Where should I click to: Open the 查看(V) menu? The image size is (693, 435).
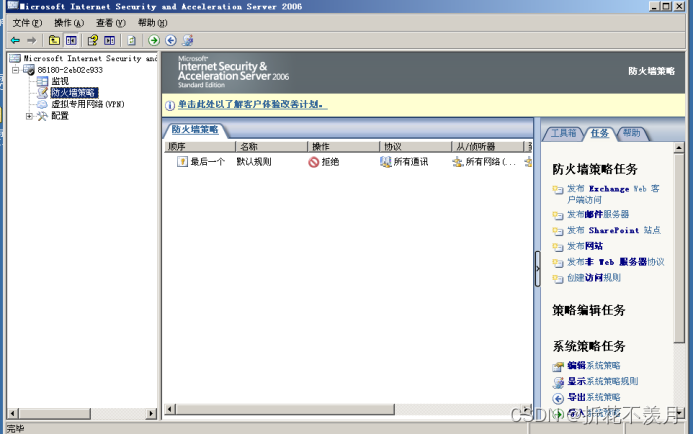coord(110,23)
